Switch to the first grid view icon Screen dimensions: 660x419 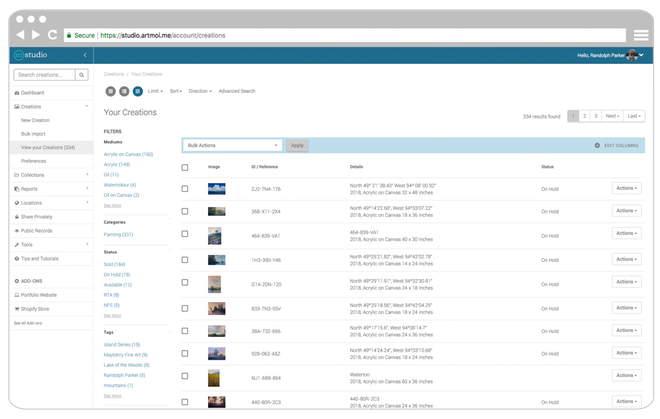click(110, 91)
